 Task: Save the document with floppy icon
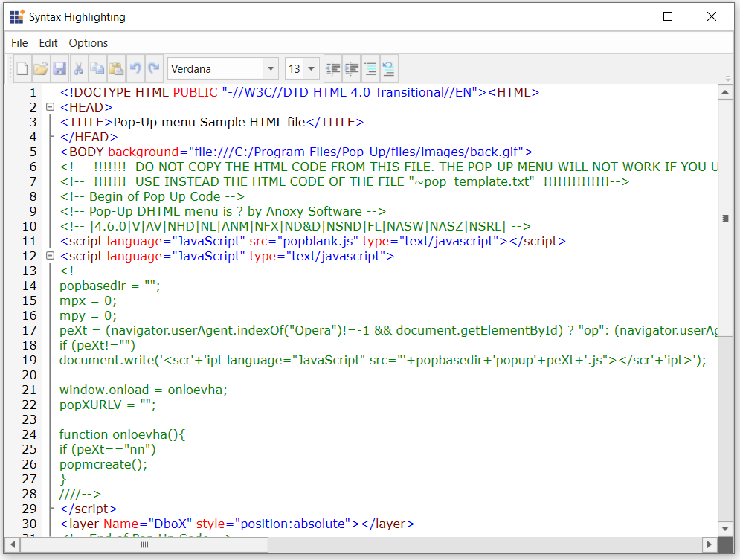pos(59,69)
